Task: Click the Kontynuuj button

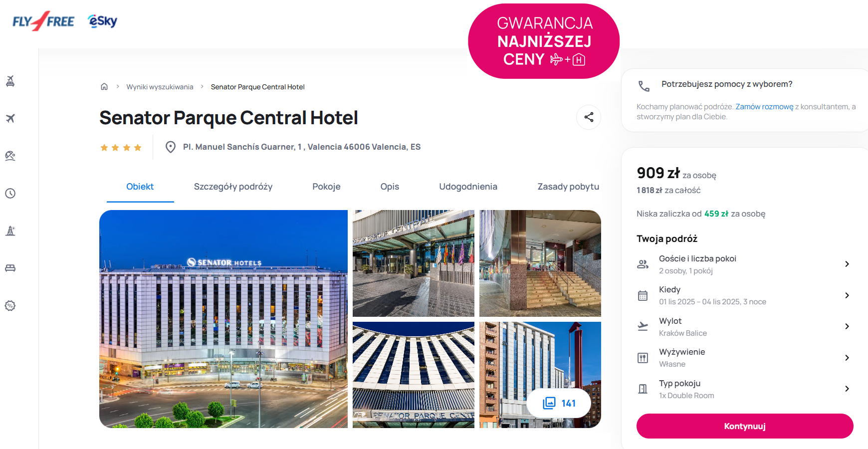Action: tap(745, 426)
